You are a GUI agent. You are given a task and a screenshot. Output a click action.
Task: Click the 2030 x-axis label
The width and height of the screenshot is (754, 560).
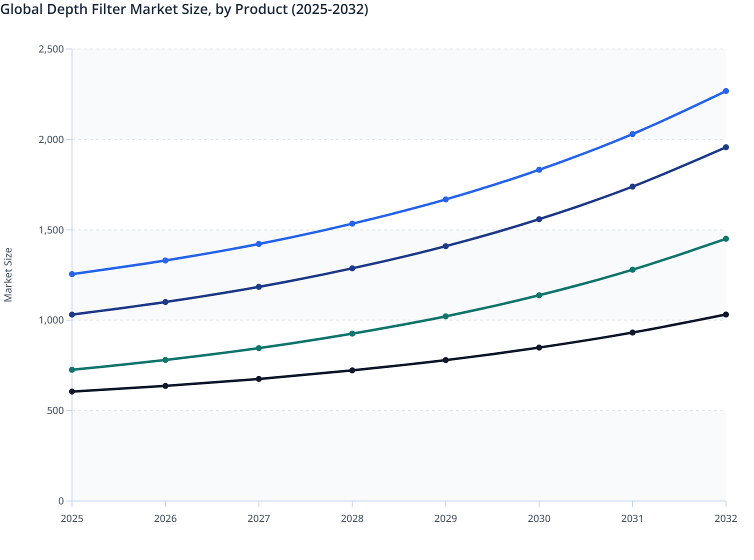(539, 518)
